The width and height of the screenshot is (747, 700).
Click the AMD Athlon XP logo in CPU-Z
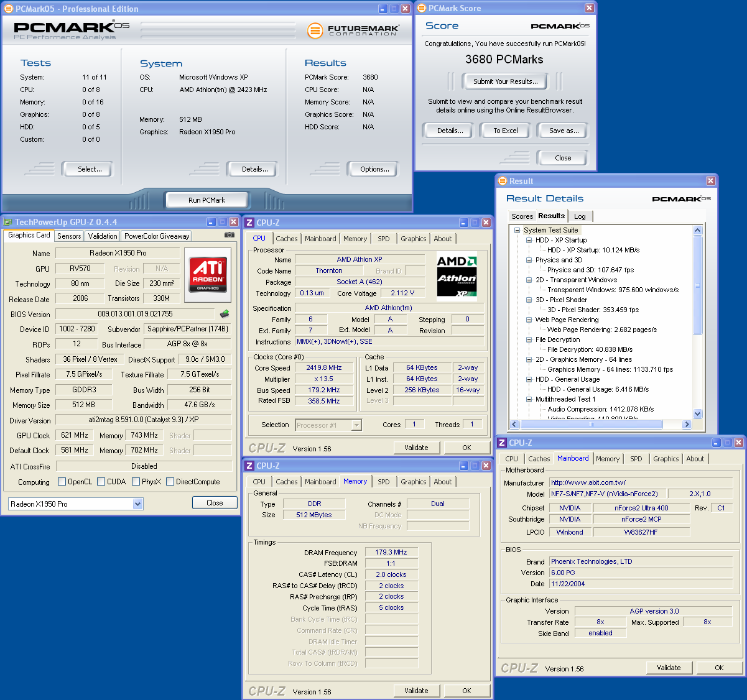[457, 277]
